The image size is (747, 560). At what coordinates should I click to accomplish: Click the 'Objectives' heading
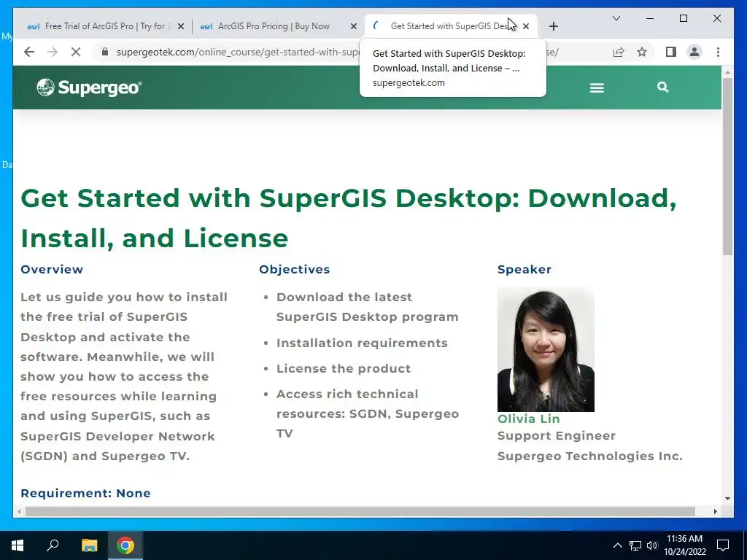tap(294, 270)
